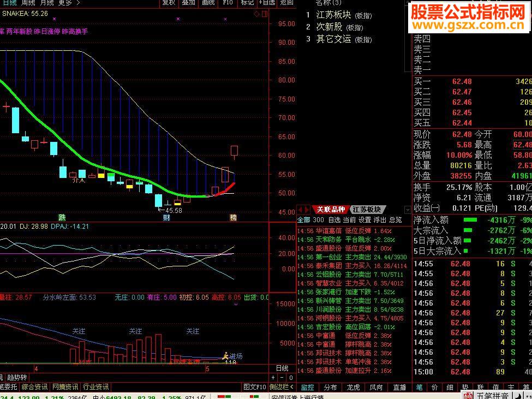Zoom out chart with the minus button
The height and width of the screenshot is (399, 532).
click(x=282, y=377)
